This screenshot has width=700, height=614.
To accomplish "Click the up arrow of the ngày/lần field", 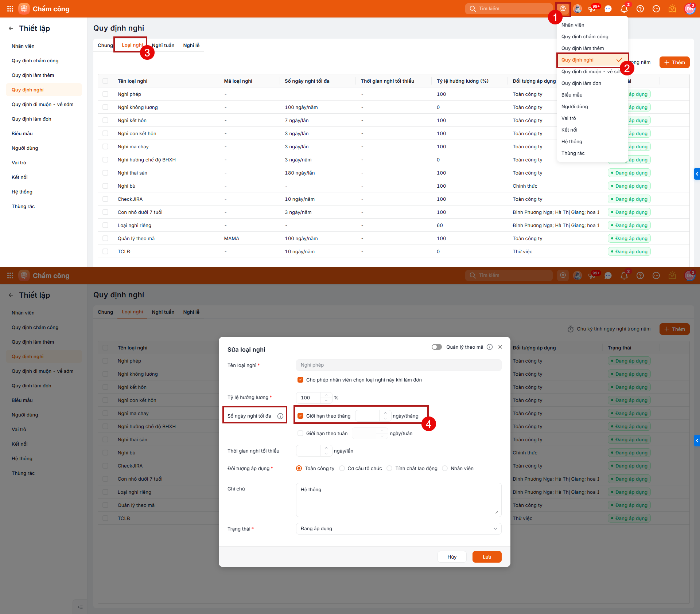I will coord(326,448).
